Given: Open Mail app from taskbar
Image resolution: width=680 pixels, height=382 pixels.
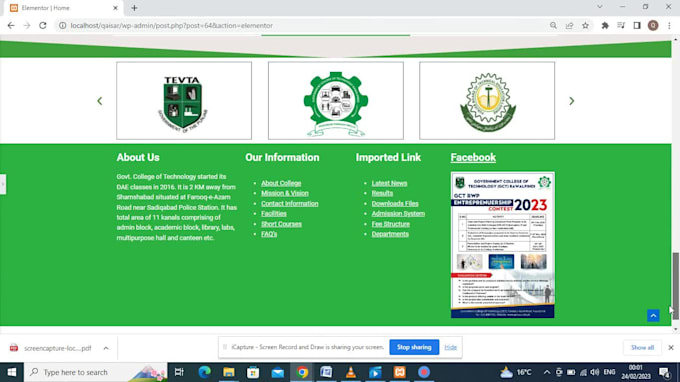Looking at the screenshot, I should coord(278,372).
